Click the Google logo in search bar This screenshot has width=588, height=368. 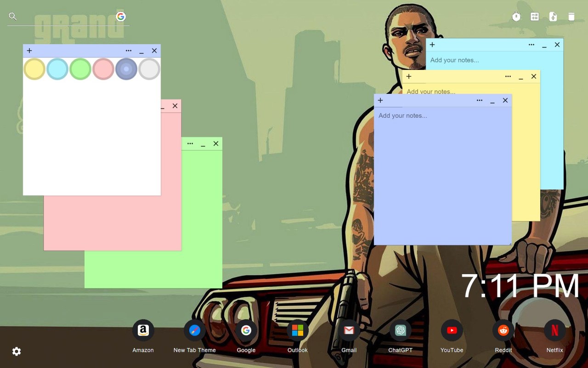[121, 17]
